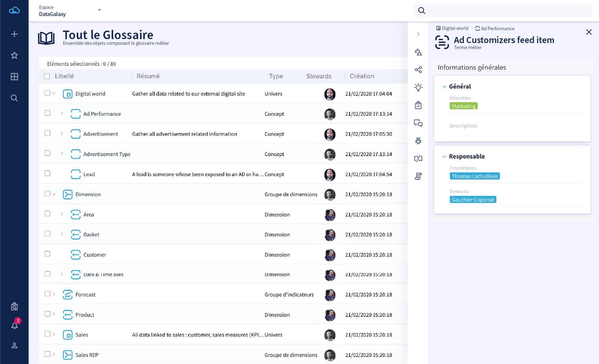Select the search icon in the left sidebar
This screenshot has height=364, width=599.
(x=14, y=98)
